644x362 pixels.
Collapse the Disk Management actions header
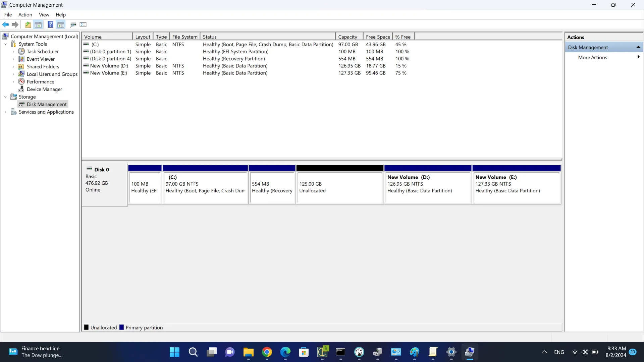[x=638, y=47]
